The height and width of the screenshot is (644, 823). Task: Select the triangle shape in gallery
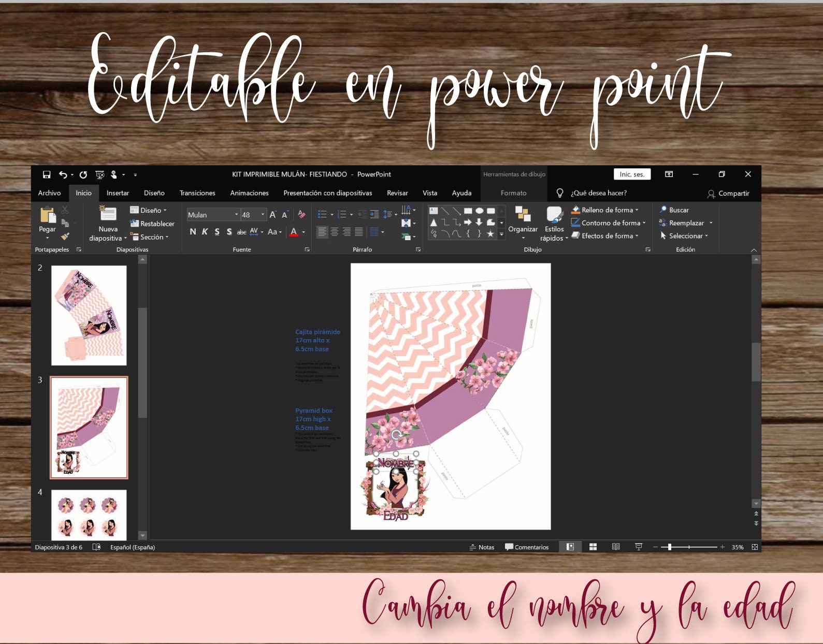(x=434, y=222)
